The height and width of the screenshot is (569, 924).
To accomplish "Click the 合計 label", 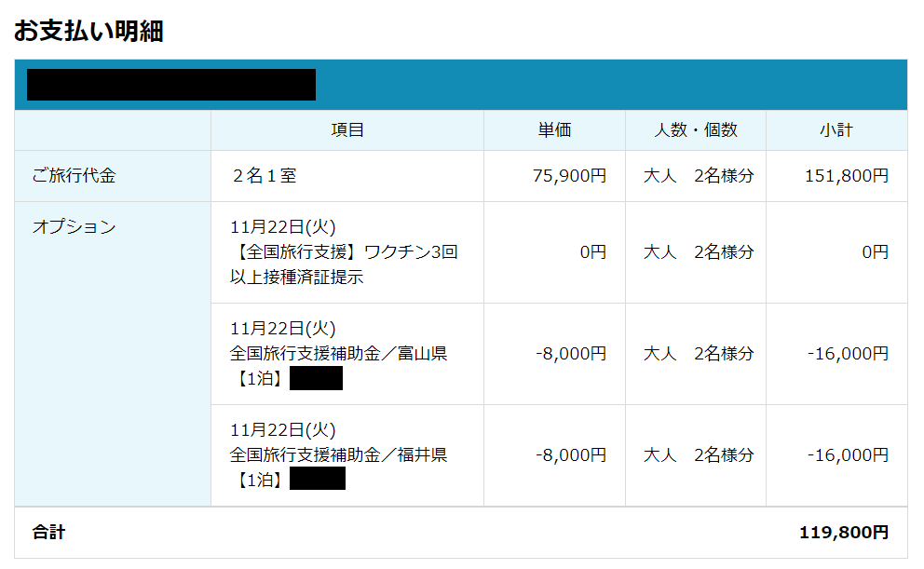I will pos(49,533).
